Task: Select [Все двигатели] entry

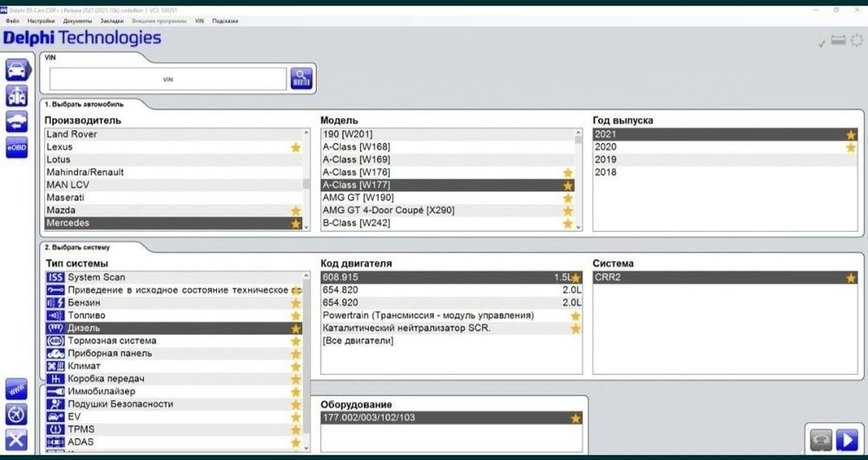Action: (451, 341)
